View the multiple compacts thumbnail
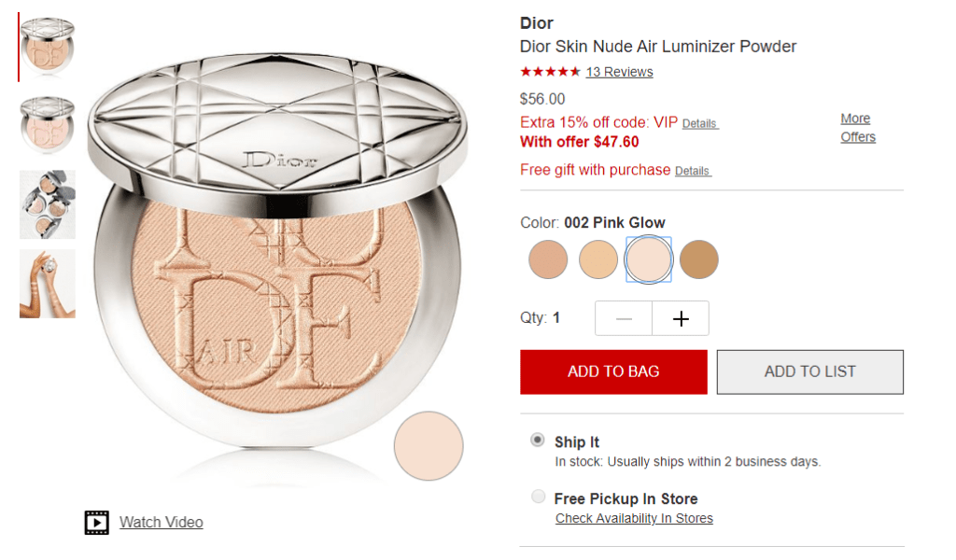This screenshot has width=956, height=560. point(47,204)
